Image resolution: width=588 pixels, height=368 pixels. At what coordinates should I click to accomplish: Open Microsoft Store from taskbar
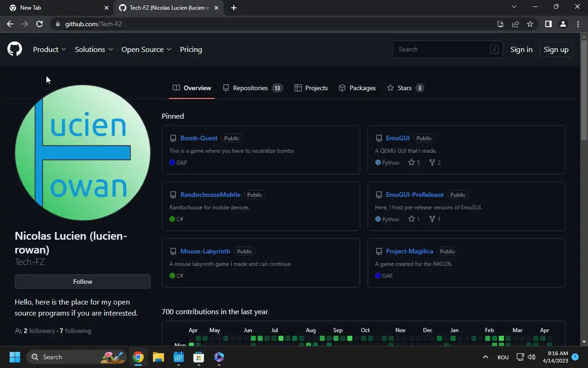pos(199,357)
